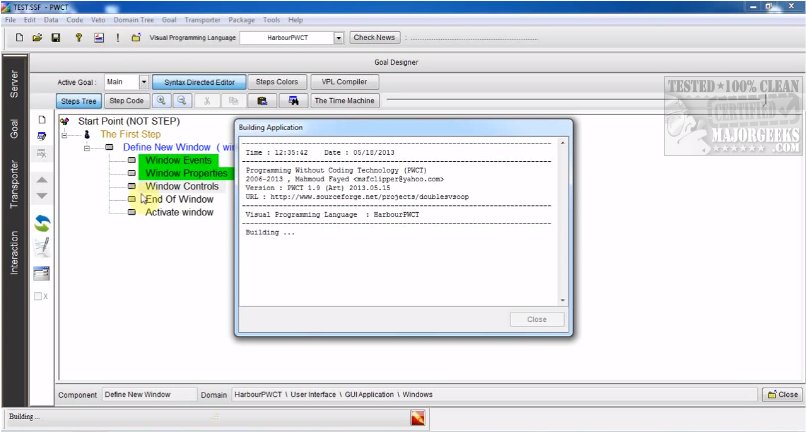Open the Transporter menu
This screenshot has height=432, width=806.
[x=203, y=20]
